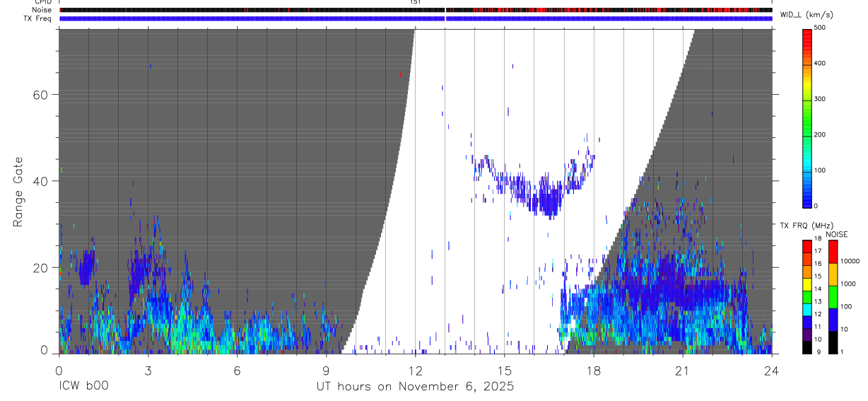This screenshot has height=401, width=868.
Task: Click the 'Noise' row label at top left
Action: [x=42, y=10]
